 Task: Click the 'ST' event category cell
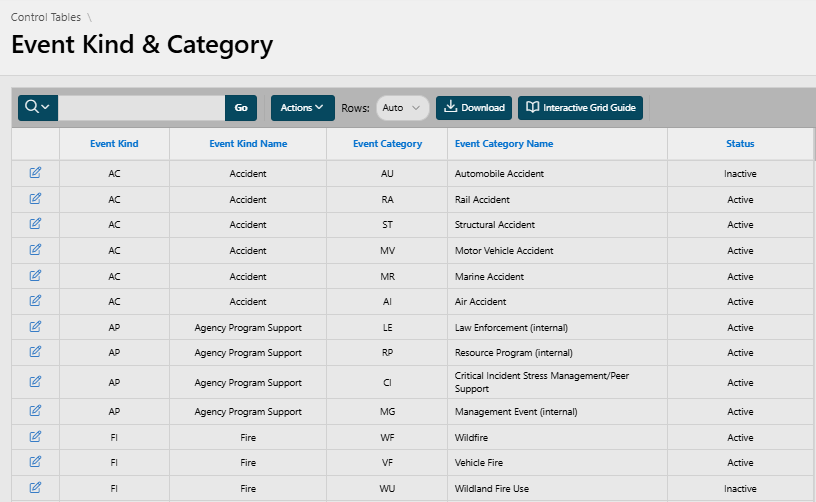387,225
